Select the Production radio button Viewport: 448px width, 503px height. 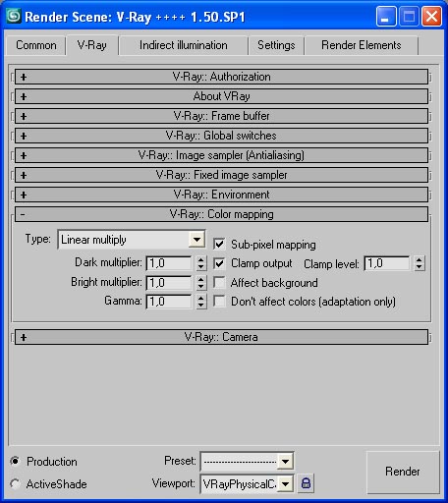15,461
